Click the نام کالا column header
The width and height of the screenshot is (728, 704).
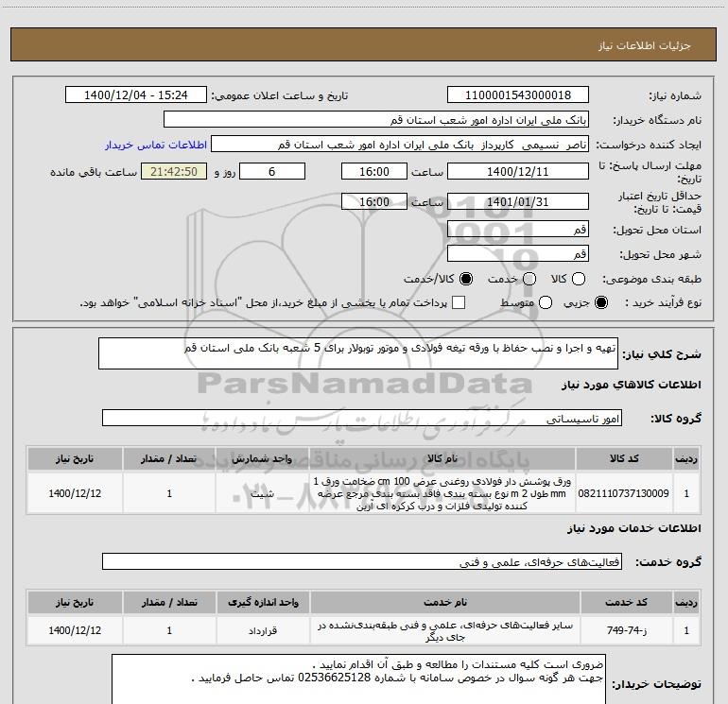(x=442, y=459)
